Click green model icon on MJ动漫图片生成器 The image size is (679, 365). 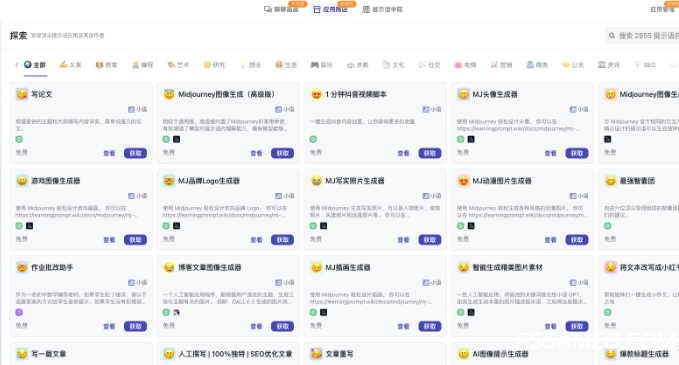tap(461, 226)
